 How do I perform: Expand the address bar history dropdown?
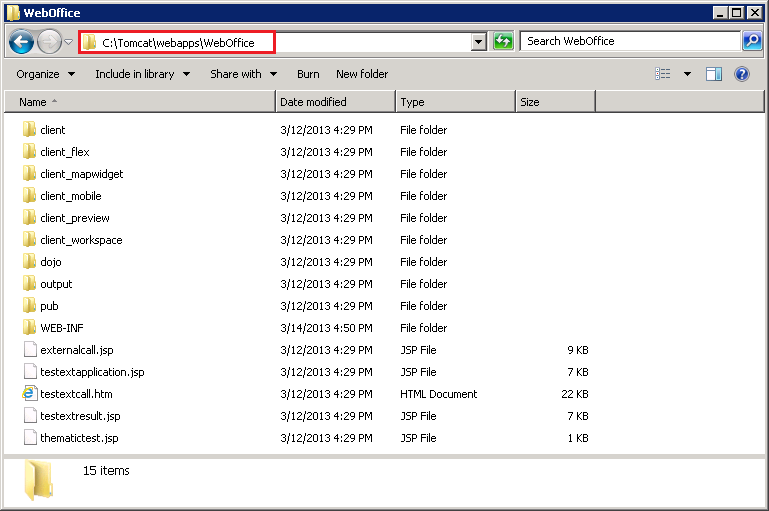click(479, 42)
